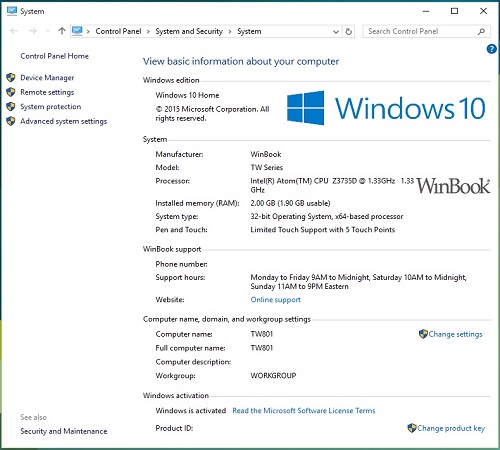500x450 pixels.
Task: Minimize the System window
Action: (426, 11)
